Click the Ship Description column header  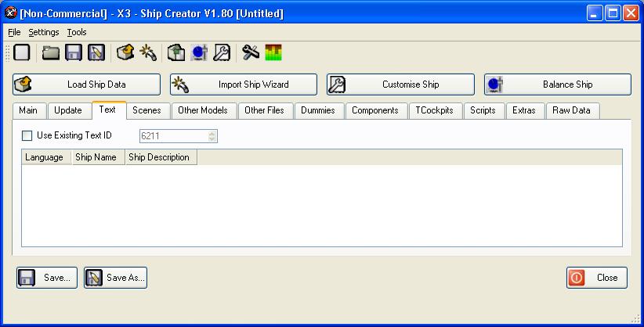pos(161,157)
